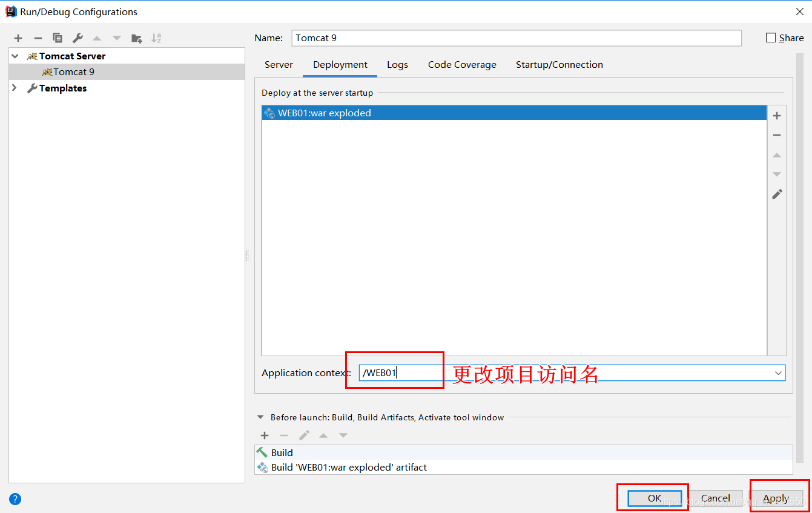The height and width of the screenshot is (513, 812).
Task: Switch to the Server tab
Action: [279, 65]
